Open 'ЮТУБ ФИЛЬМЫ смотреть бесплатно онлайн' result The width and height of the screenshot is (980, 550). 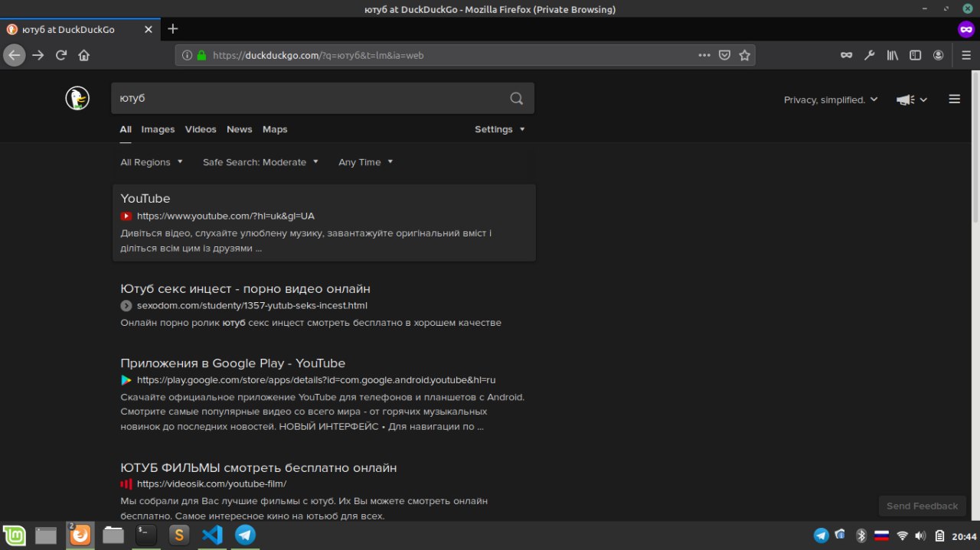tap(259, 468)
